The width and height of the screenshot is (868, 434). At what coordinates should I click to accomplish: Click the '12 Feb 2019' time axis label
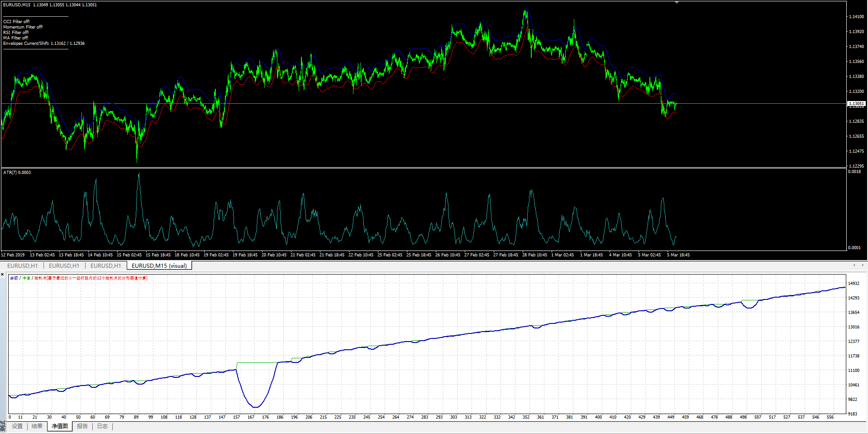point(13,255)
